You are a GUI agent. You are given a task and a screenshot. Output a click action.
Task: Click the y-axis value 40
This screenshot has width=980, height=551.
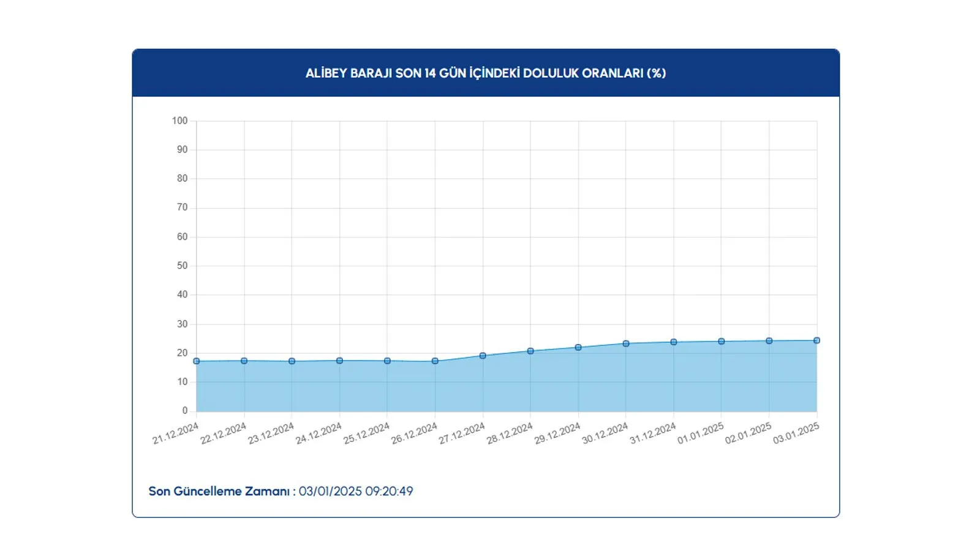pyautogui.click(x=183, y=294)
